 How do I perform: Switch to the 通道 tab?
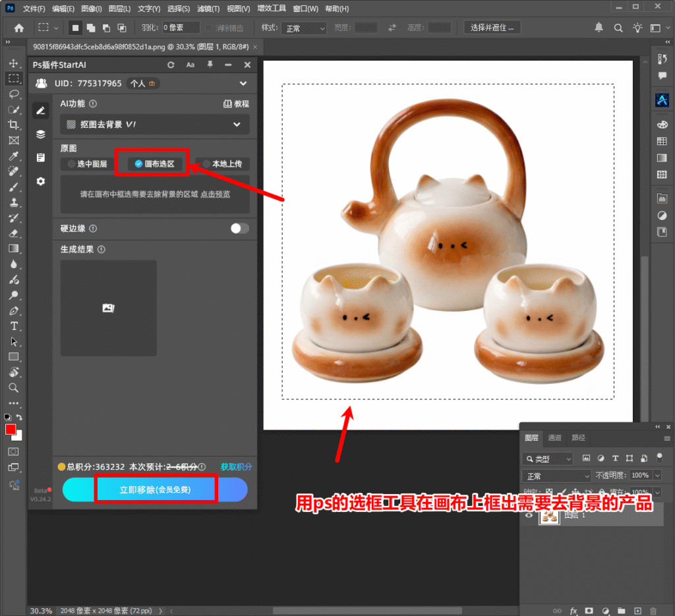coord(554,437)
